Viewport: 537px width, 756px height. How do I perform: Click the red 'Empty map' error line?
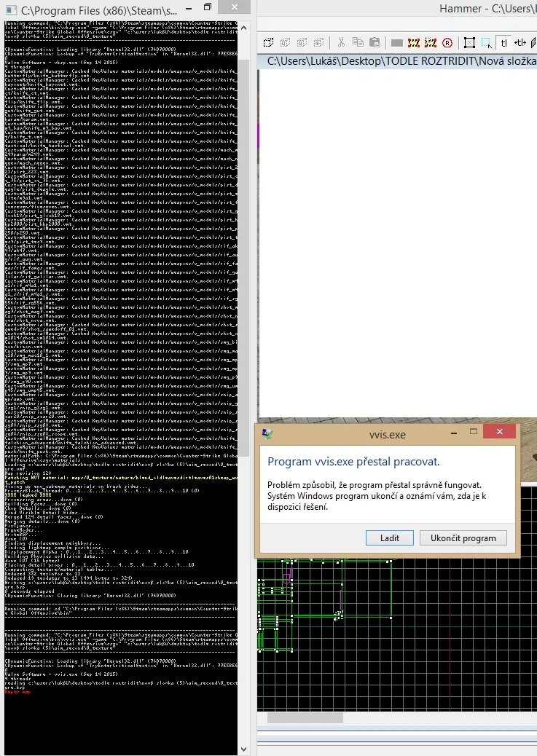tap(18, 692)
